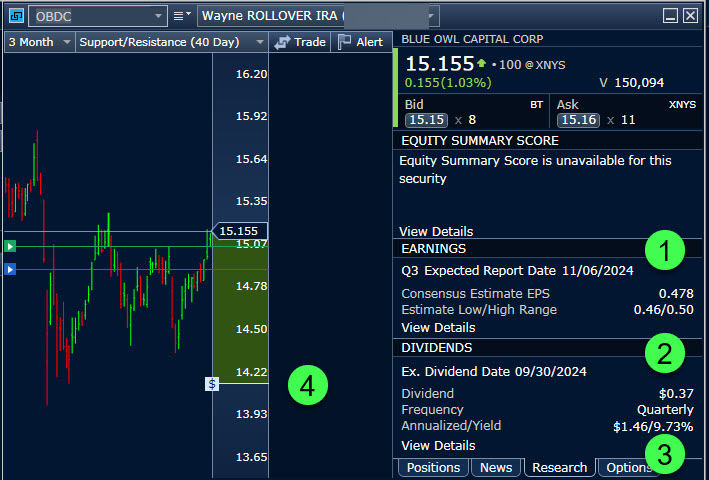
Task: Click the 15.155 current price label on axis
Action: click(239, 231)
